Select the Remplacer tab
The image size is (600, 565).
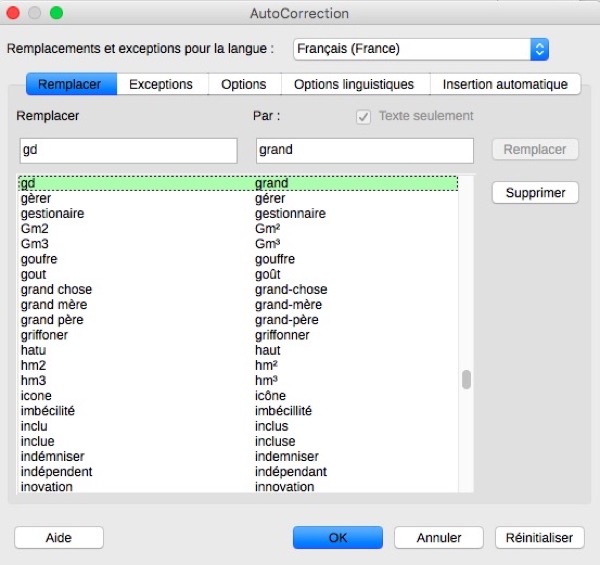pyautogui.click(x=70, y=84)
